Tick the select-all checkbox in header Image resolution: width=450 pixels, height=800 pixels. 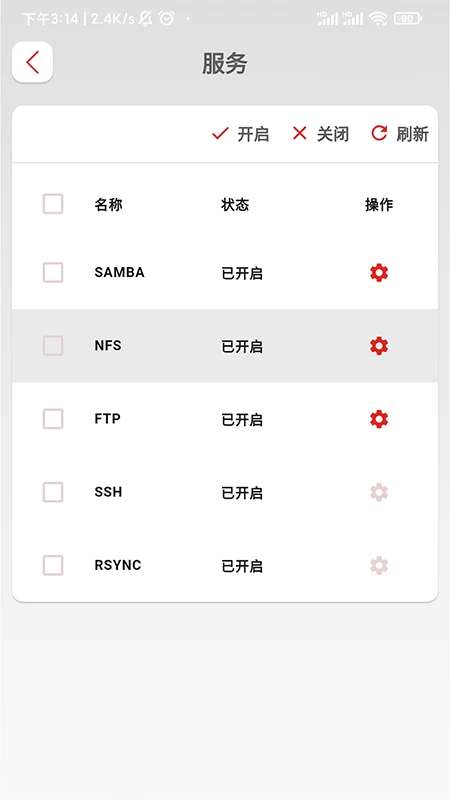click(x=53, y=204)
